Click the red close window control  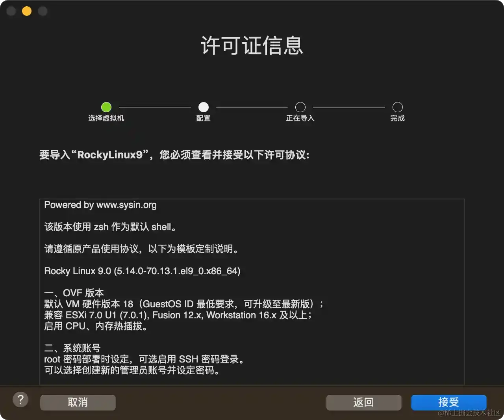pos(11,11)
